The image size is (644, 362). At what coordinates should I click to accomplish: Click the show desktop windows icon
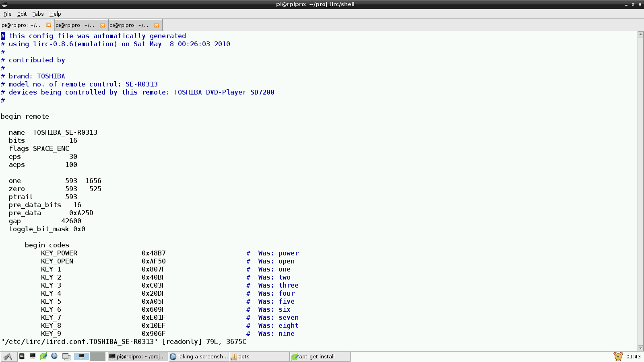pos(66,356)
